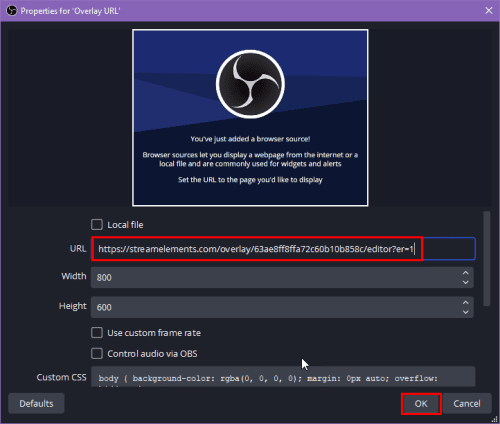
Task: Reset settings with the Defaults button
Action: coord(36,403)
